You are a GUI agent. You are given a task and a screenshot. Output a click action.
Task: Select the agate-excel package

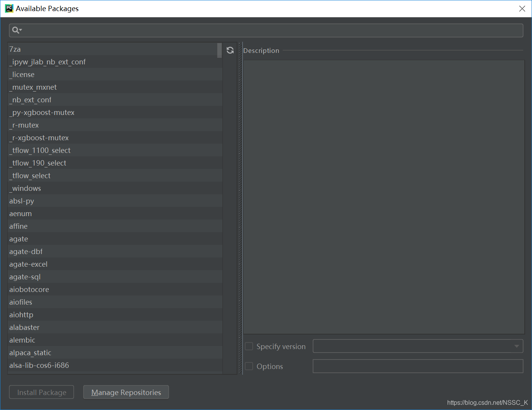click(115, 264)
